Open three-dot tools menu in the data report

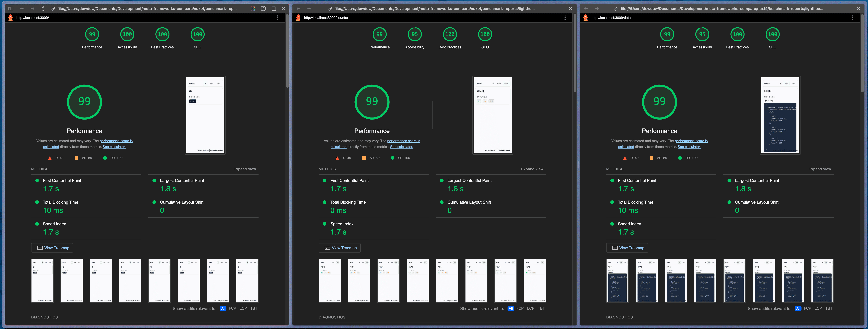pos(852,18)
